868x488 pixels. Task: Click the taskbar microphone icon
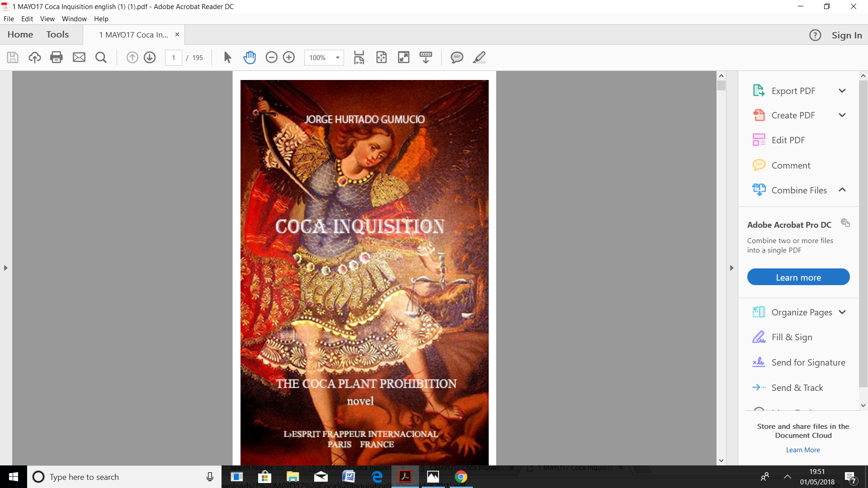[210, 477]
